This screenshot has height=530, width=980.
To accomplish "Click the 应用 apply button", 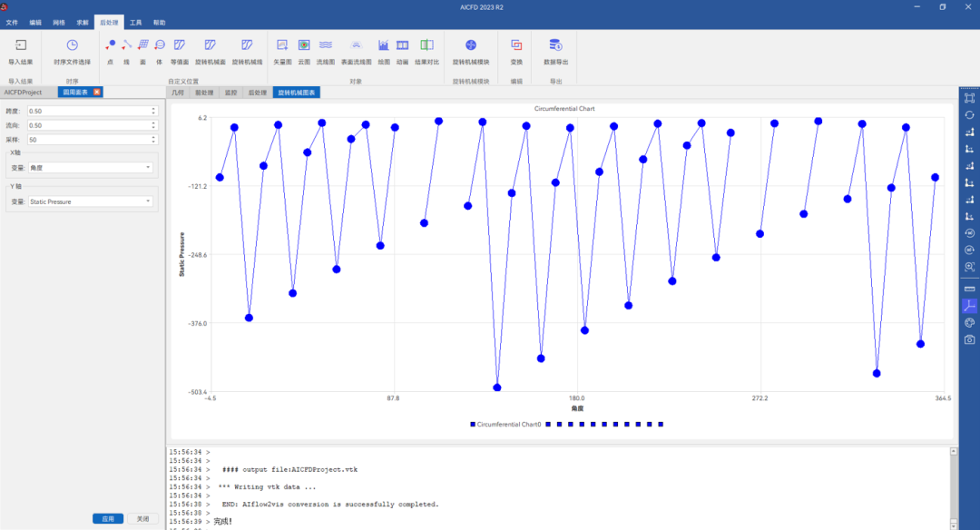I will [x=108, y=519].
